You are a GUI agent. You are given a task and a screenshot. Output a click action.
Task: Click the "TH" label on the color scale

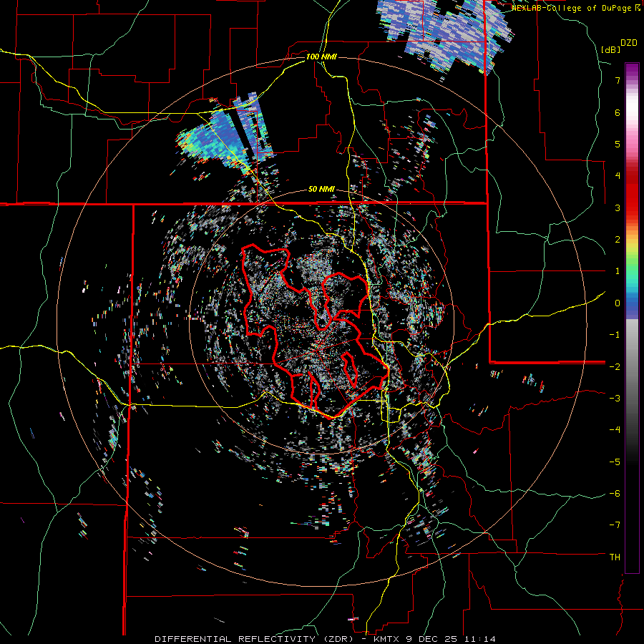[x=615, y=557]
